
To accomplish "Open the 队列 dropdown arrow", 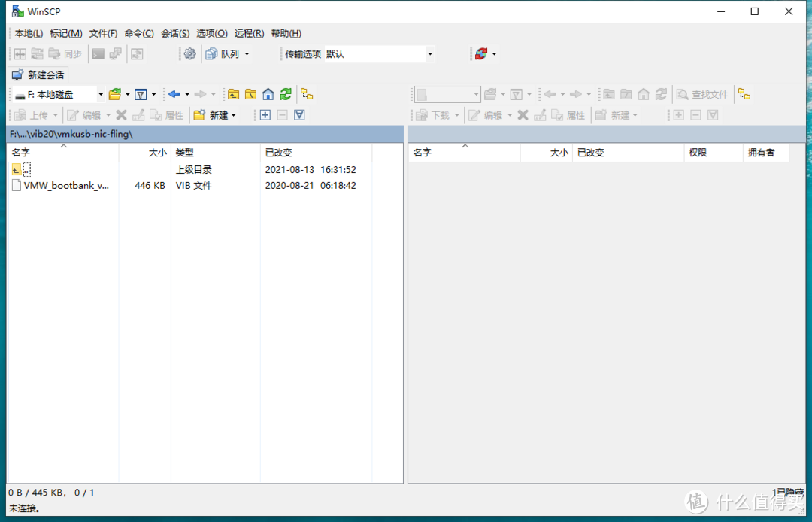I will pyautogui.click(x=247, y=54).
